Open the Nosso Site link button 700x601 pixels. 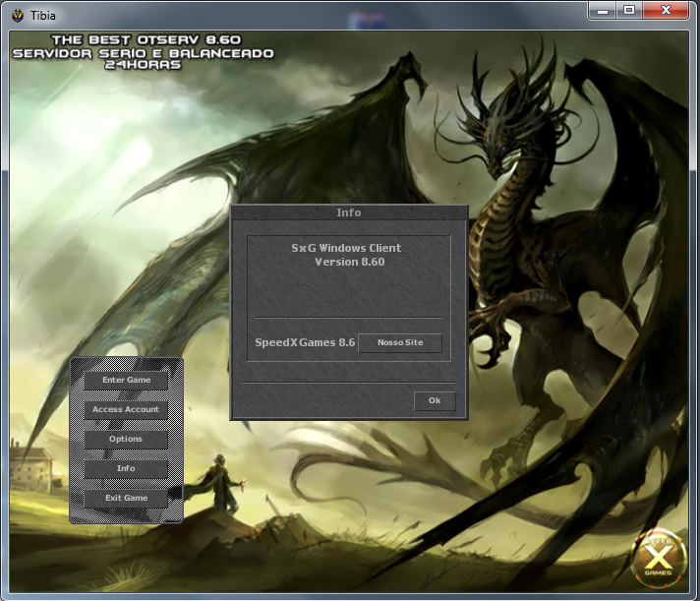(400, 342)
